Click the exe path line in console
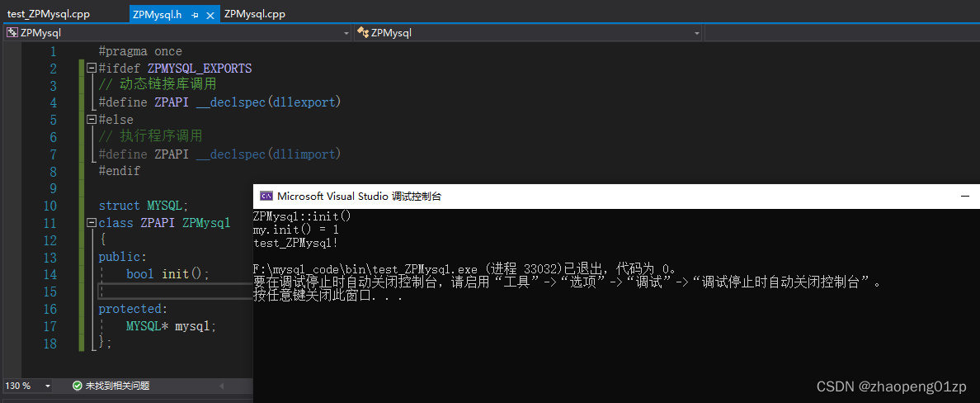Image resolution: width=980 pixels, height=403 pixels. point(464,269)
